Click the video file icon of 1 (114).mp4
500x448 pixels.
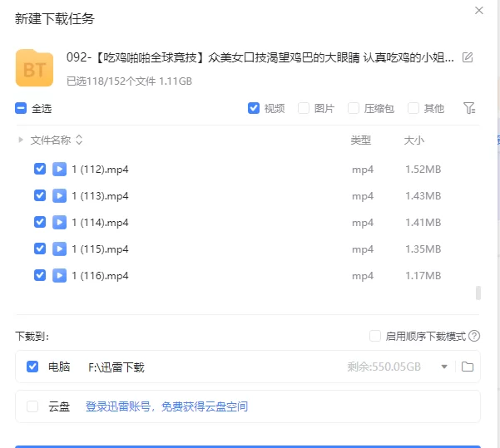point(60,222)
